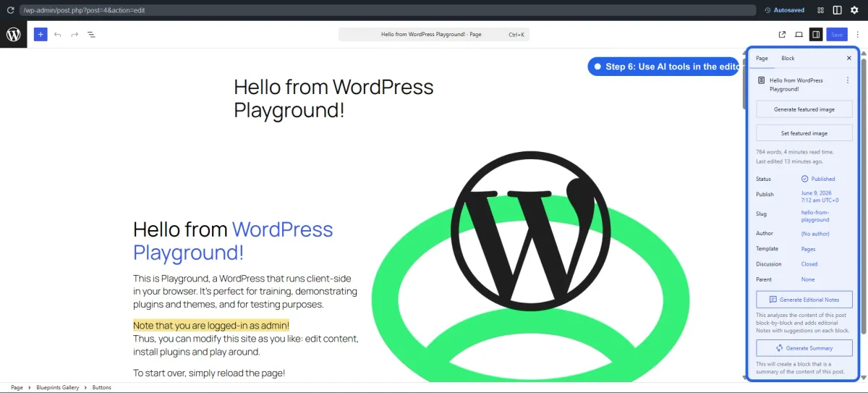
Task: Click the top page title heading
Action: (333, 98)
